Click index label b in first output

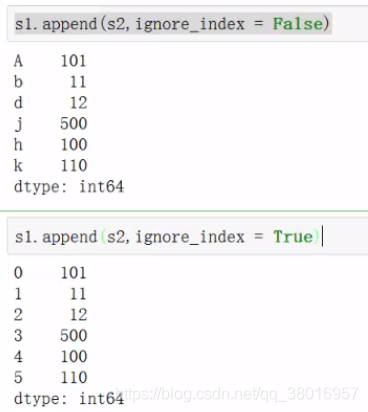[x=18, y=82]
